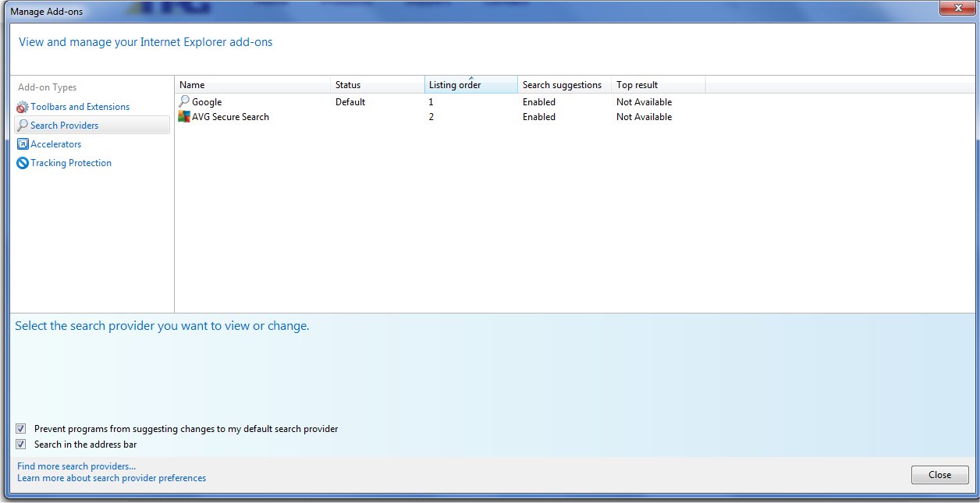Sort by Search suggestions column header
Viewport: 980px width, 503px height.
click(x=563, y=85)
